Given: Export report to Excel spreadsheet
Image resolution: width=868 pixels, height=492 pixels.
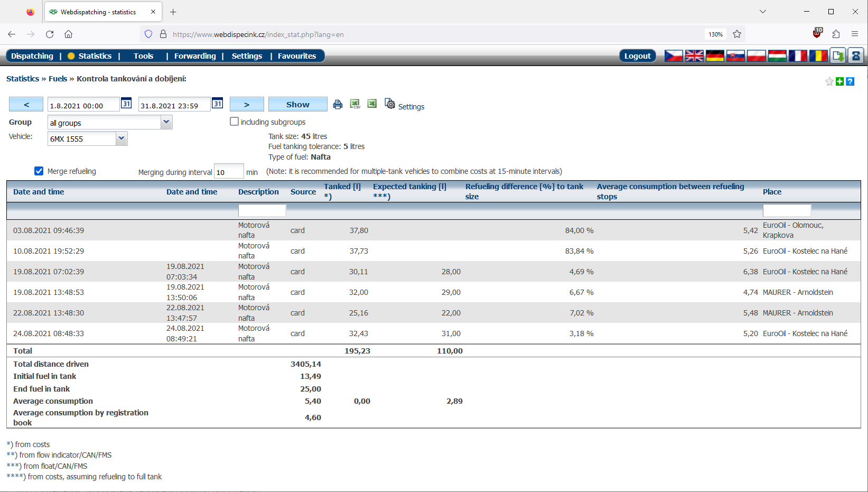Looking at the screenshot, I should 372,104.
